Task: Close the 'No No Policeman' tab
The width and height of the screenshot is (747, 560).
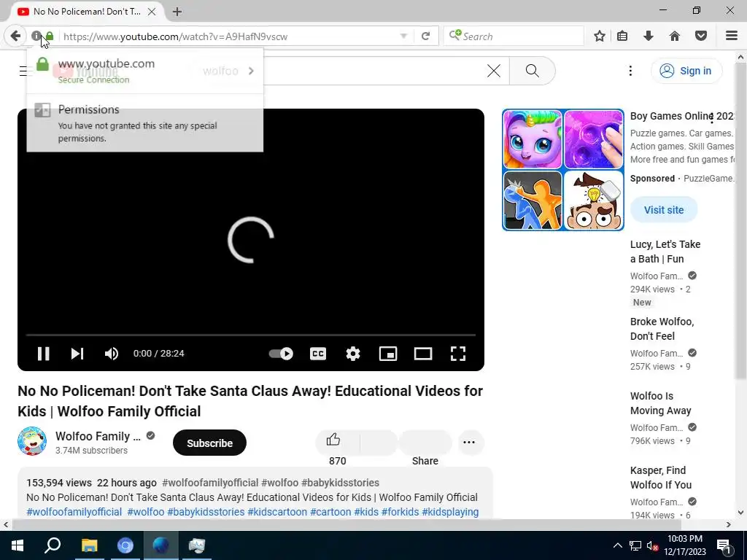Action: click(152, 12)
